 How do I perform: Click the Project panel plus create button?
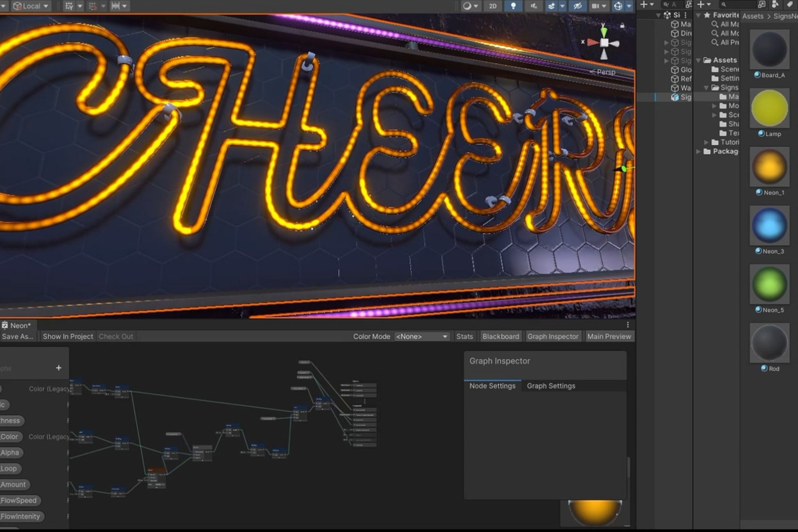tap(703, 5)
